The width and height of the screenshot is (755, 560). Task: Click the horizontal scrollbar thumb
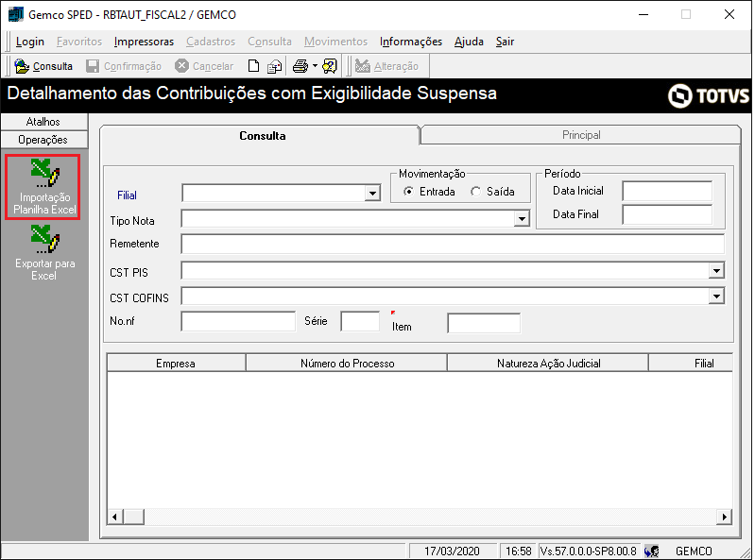[133, 518]
